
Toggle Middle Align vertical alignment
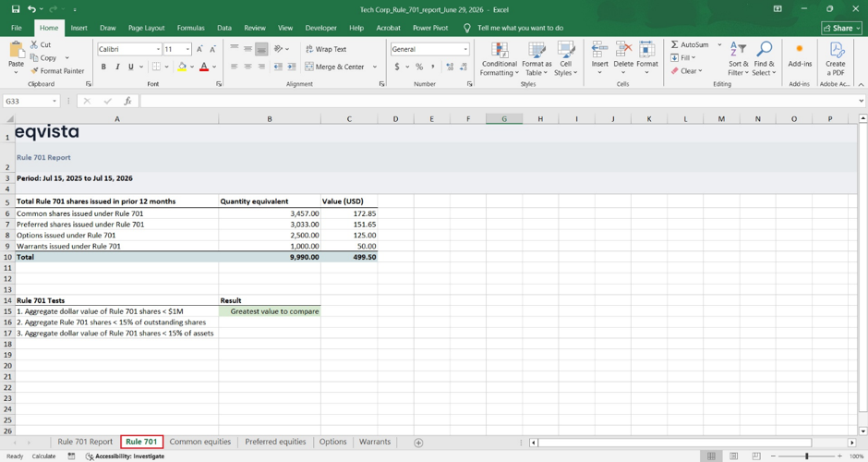(x=248, y=49)
